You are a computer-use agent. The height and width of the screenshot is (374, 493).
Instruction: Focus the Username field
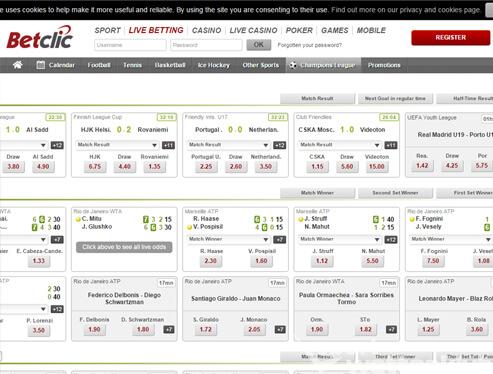click(130, 45)
